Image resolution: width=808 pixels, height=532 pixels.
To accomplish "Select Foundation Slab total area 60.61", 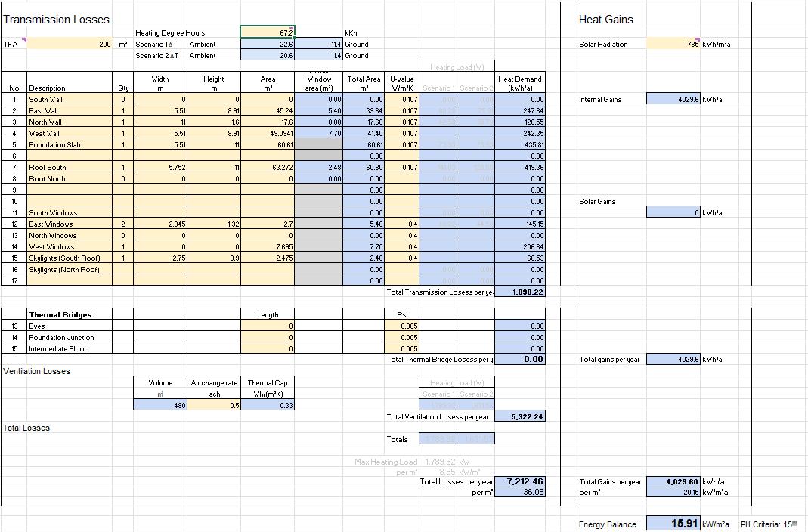I will 364,145.
